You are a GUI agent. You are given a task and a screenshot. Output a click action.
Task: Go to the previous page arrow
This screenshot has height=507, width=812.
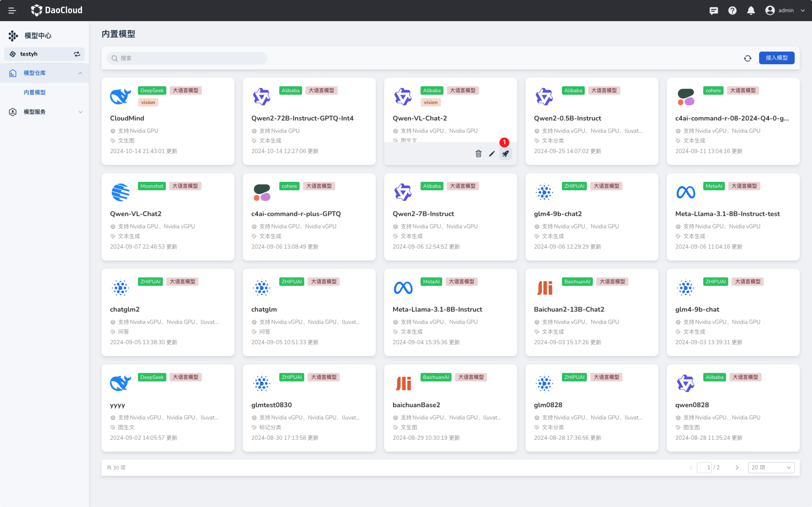[x=691, y=468]
